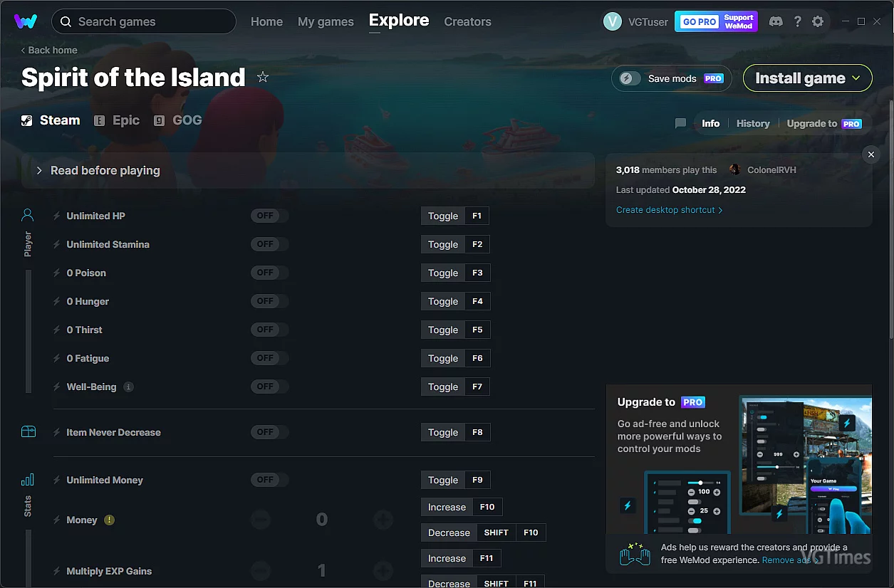Image resolution: width=894 pixels, height=588 pixels.
Task: Click the Money plus stepper icon
Action: 383,520
